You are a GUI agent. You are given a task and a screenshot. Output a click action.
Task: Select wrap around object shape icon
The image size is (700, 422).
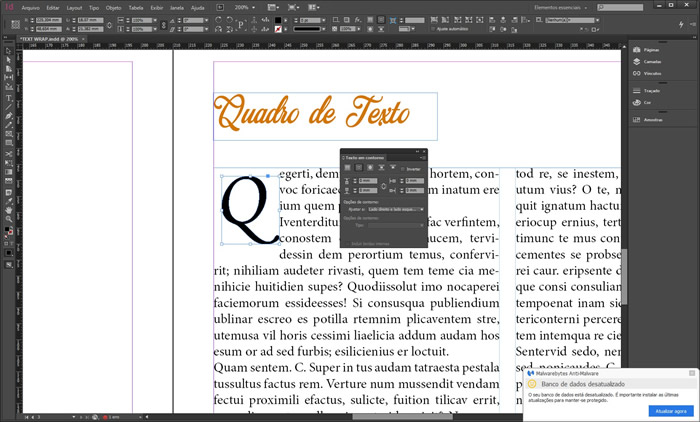coord(369,168)
